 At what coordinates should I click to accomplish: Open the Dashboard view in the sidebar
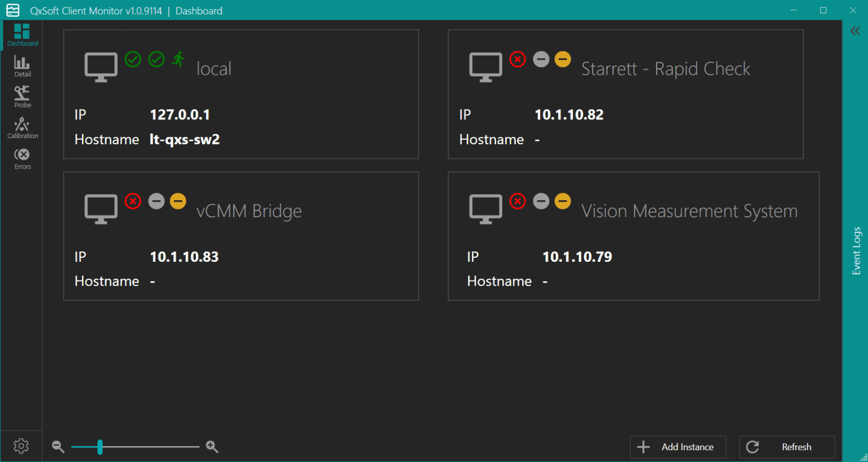pos(22,35)
